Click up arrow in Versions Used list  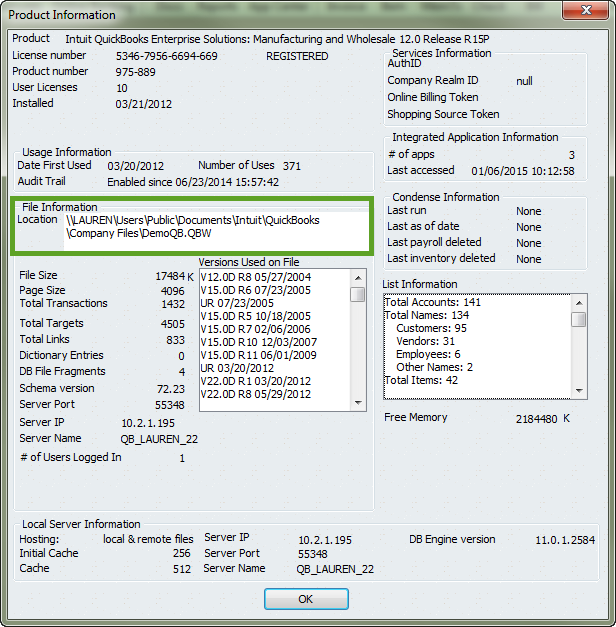358,278
